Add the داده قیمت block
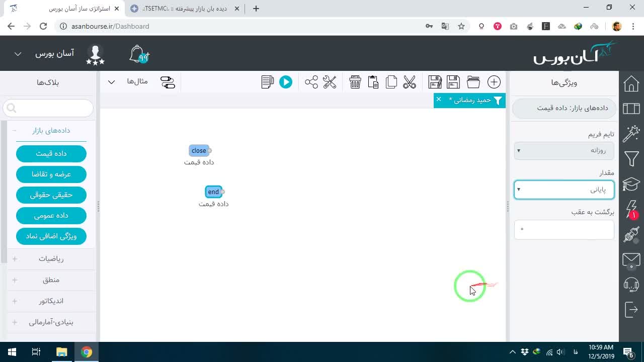The height and width of the screenshot is (362, 644). click(x=51, y=153)
